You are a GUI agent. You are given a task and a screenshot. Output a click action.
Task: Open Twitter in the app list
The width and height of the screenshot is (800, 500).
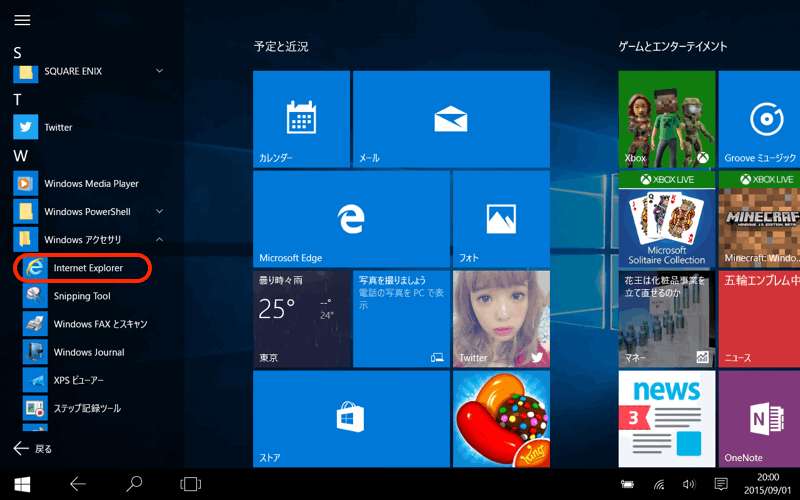[58, 127]
